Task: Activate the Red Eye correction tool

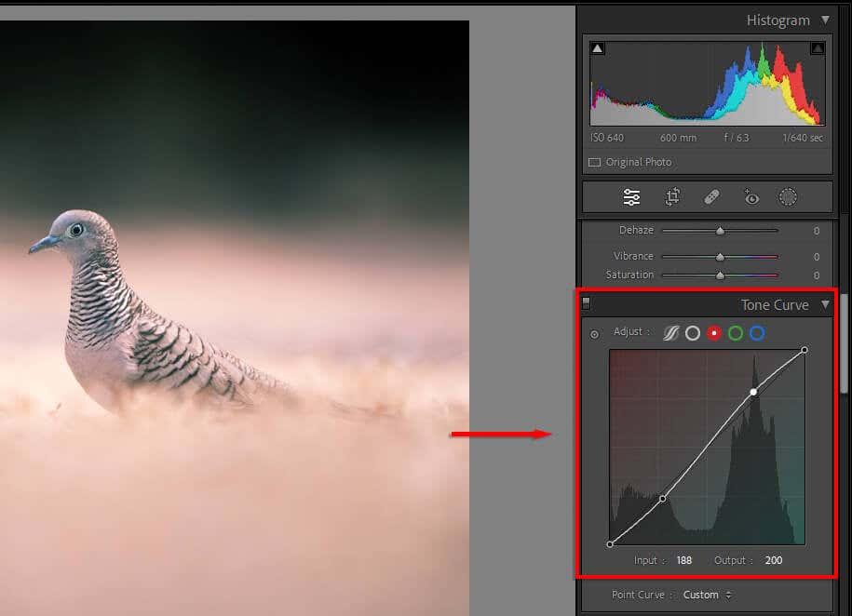Action: coord(751,197)
